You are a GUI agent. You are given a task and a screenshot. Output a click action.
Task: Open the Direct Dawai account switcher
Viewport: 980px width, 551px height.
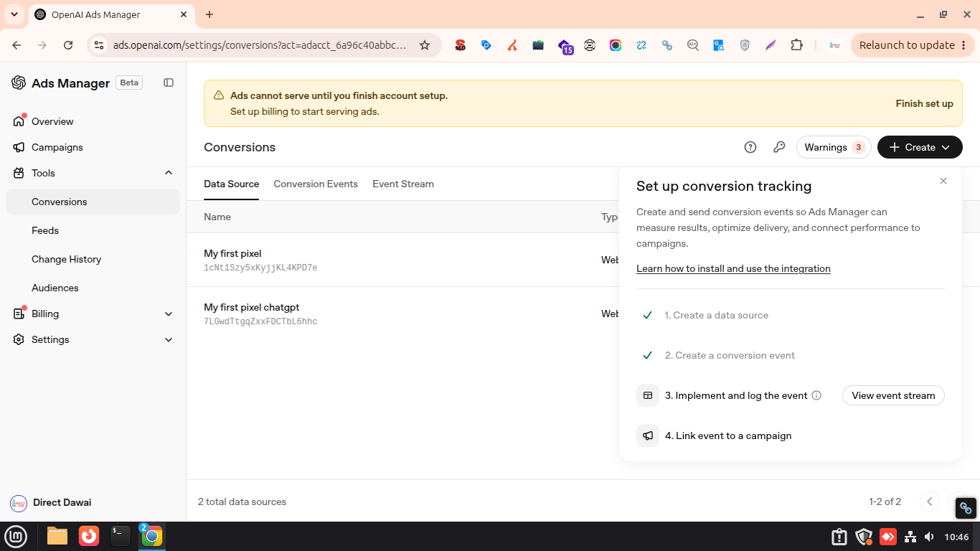(51, 503)
